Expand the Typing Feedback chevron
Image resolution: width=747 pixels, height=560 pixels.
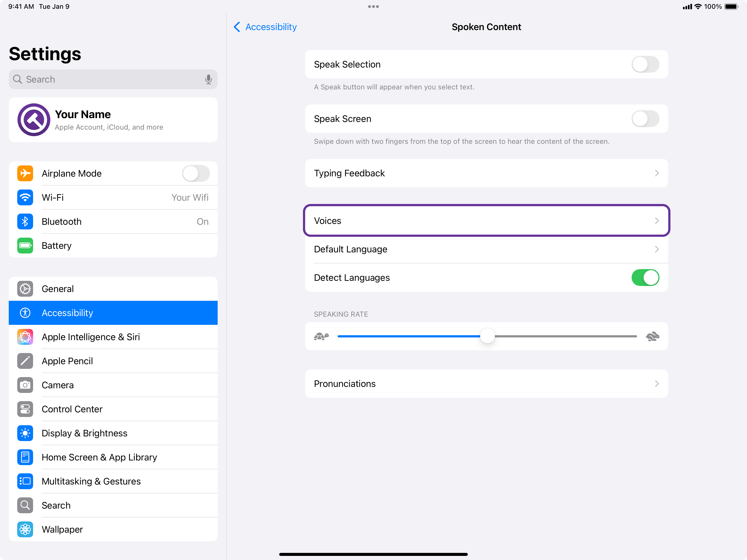coord(656,173)
